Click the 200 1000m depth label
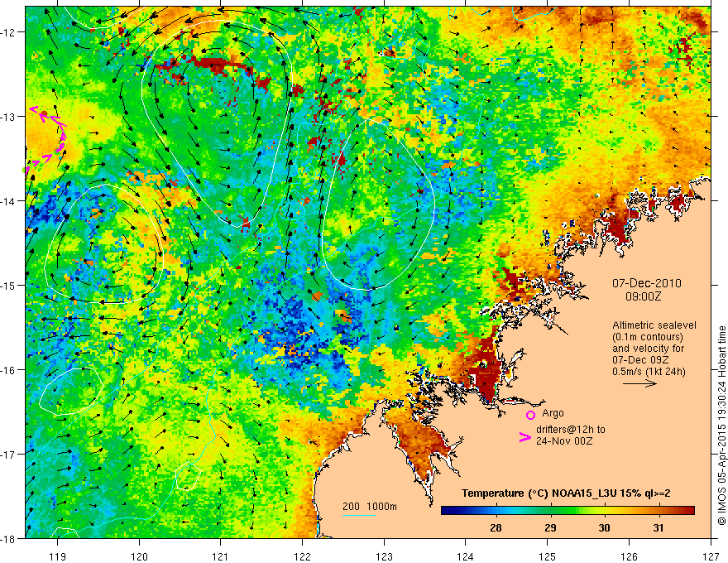728x563 pixels. point(370,507)
